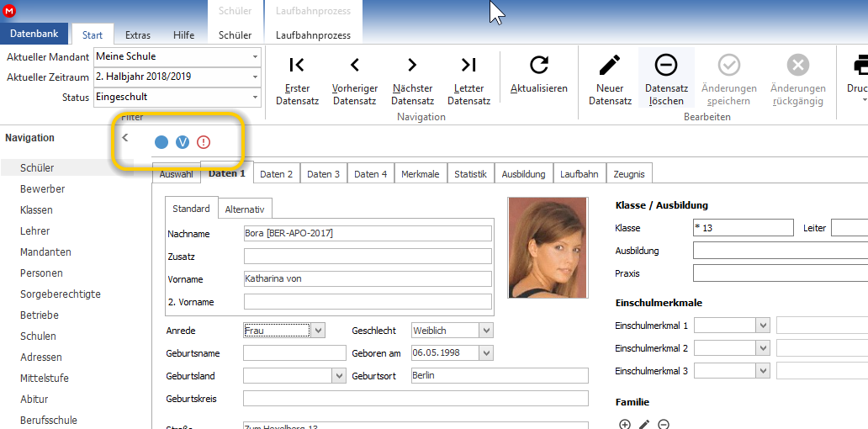Open Klassen in the navigation list
The width and height of the screenshot is (868, 429).
36,209
